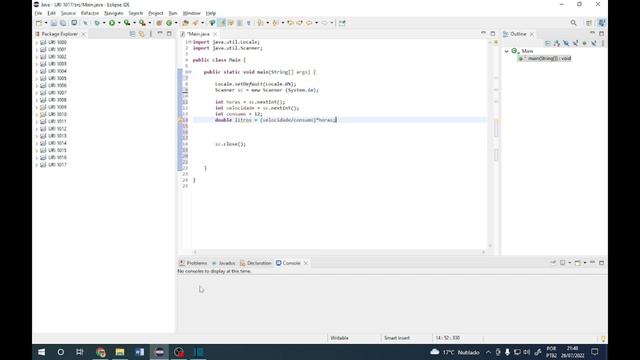Open the Refactor menu

(90, 13)
